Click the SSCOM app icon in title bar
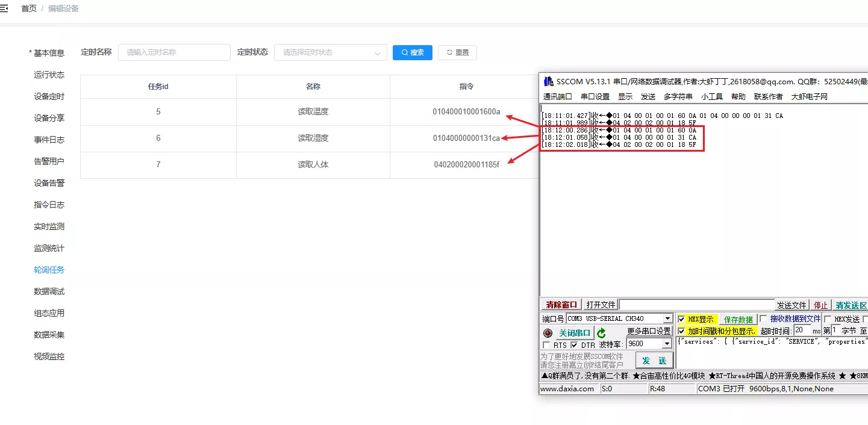This screenshot has width=868, height=425. pyautogui.click(x=548, y=81)
